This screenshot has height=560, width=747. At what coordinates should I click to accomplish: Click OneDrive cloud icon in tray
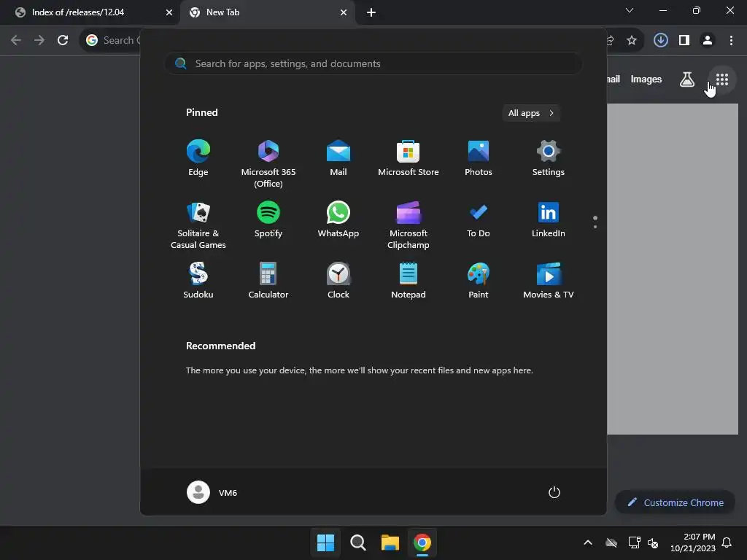click(x=611, y=542)
